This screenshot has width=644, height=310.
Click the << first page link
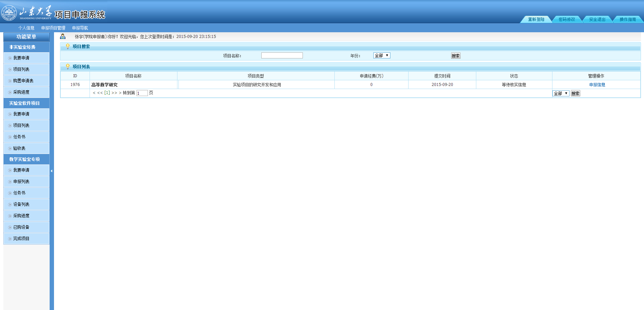pos(100,93)
